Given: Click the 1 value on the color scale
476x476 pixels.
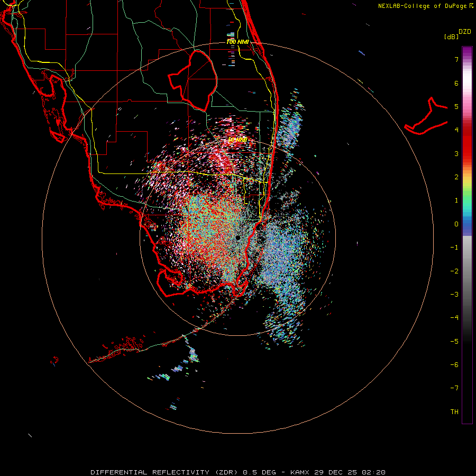Looking at the screenshot, I should click(456, 200).
